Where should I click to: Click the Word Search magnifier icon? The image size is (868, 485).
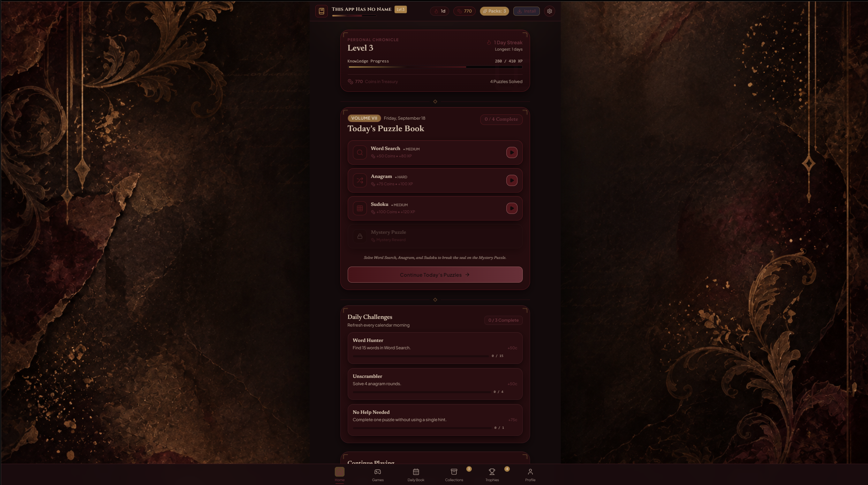pos(360,152)
